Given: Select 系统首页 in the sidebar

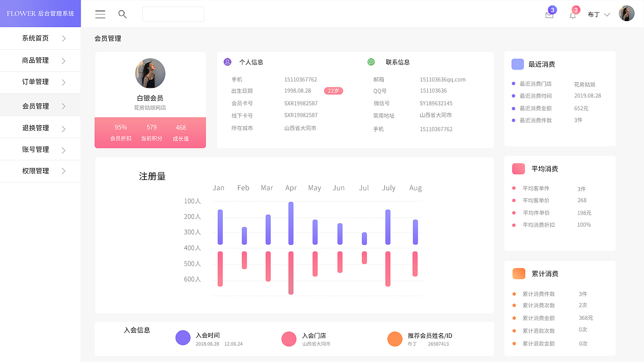Looking at the screenshot, I should [x=35, y=37].
